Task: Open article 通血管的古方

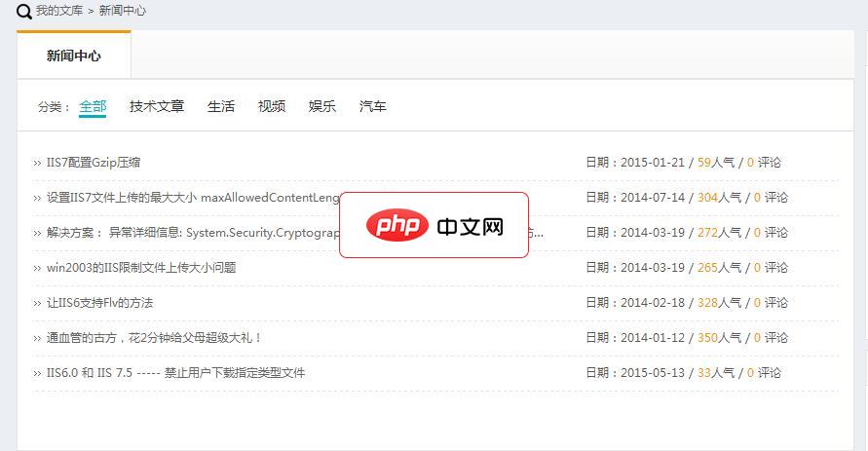Action: pyautogui.click(x=154, y=338)
